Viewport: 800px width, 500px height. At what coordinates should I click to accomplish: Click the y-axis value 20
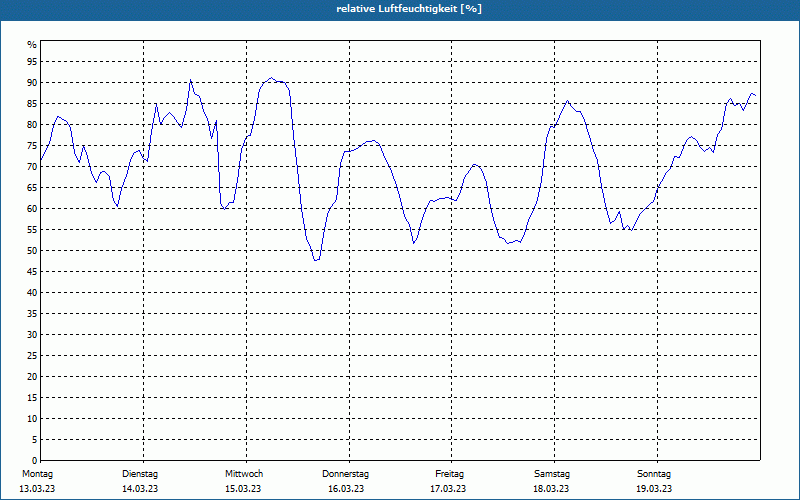click(32, 377)
